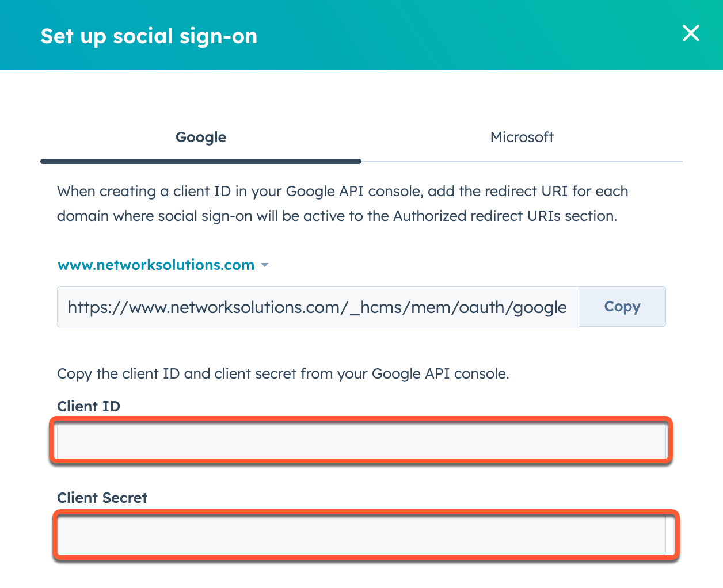Select the redirect URI text field
The height and width of the screenshot is (588, 723).
coord(317,307)
